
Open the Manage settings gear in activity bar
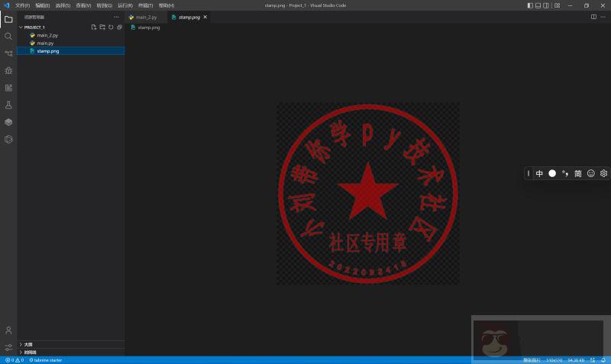(8, 348)
